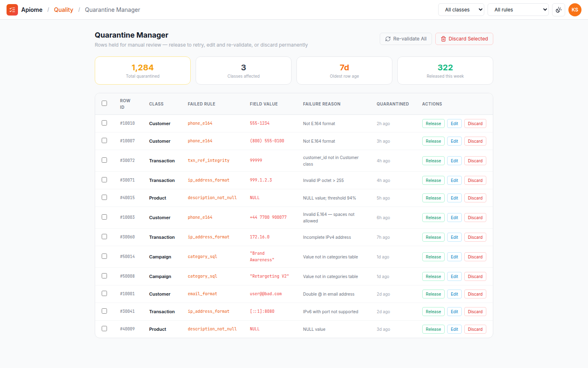Edit row #10010
The height and width of the screenshot is (368, 588).
pyautogui.click(x=454, y=123)
